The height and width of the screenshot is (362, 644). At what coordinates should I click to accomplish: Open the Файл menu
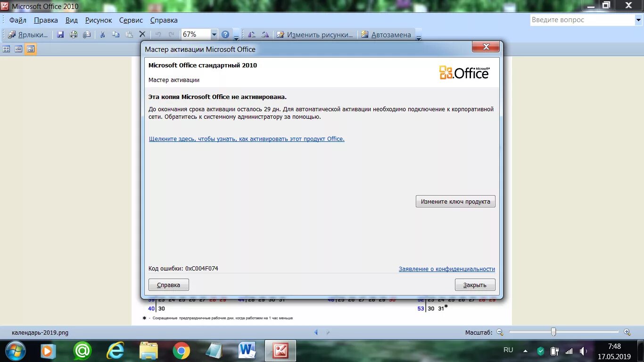point(18,20)
